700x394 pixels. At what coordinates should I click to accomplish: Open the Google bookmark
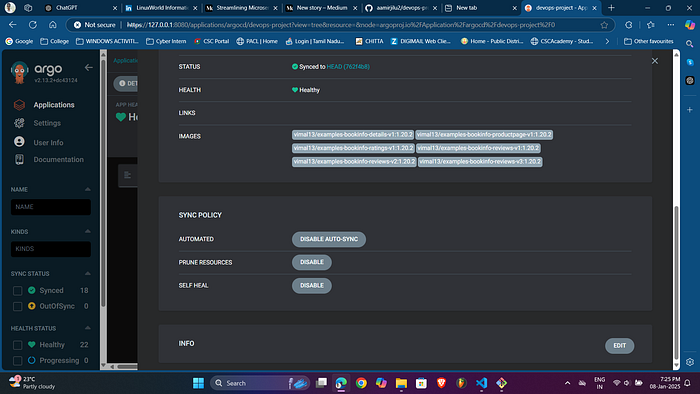pyautogui.click(x=19, y=41)
